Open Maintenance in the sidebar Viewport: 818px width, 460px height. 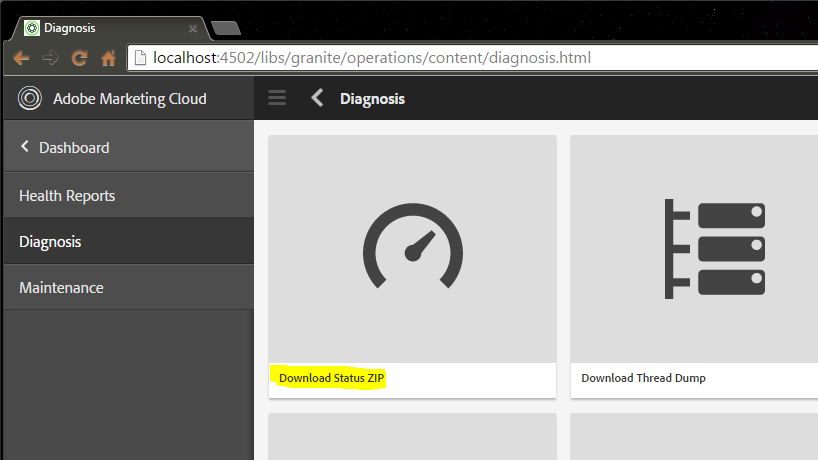coord(129,287)
